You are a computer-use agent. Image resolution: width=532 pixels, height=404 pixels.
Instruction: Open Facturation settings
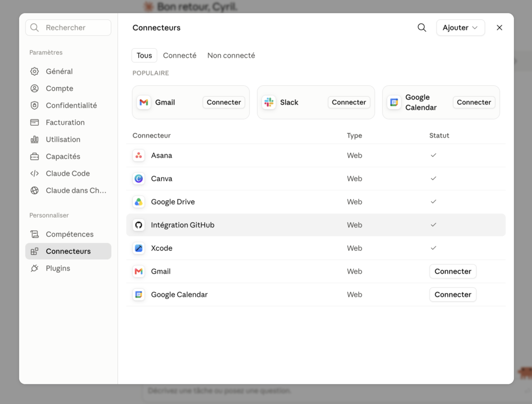click(x=68, y=122)
